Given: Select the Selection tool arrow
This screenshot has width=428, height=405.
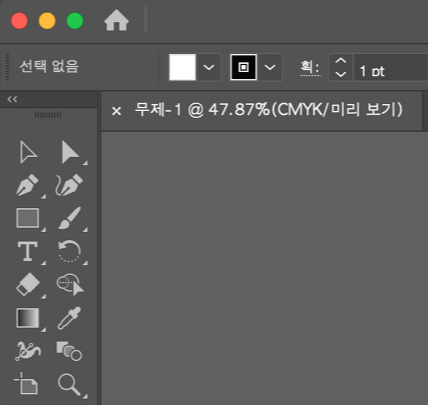Looking at the screenshot, I should tap(28, 152).
